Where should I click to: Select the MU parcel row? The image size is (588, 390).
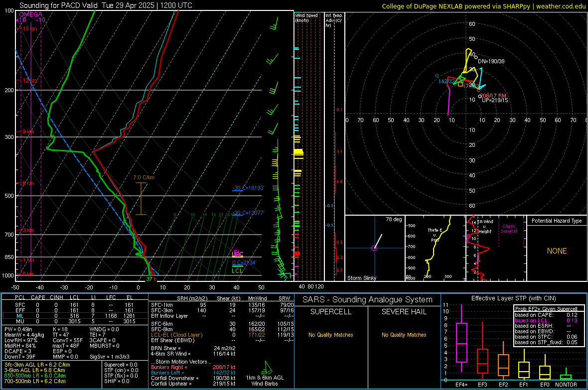point(75,321)
